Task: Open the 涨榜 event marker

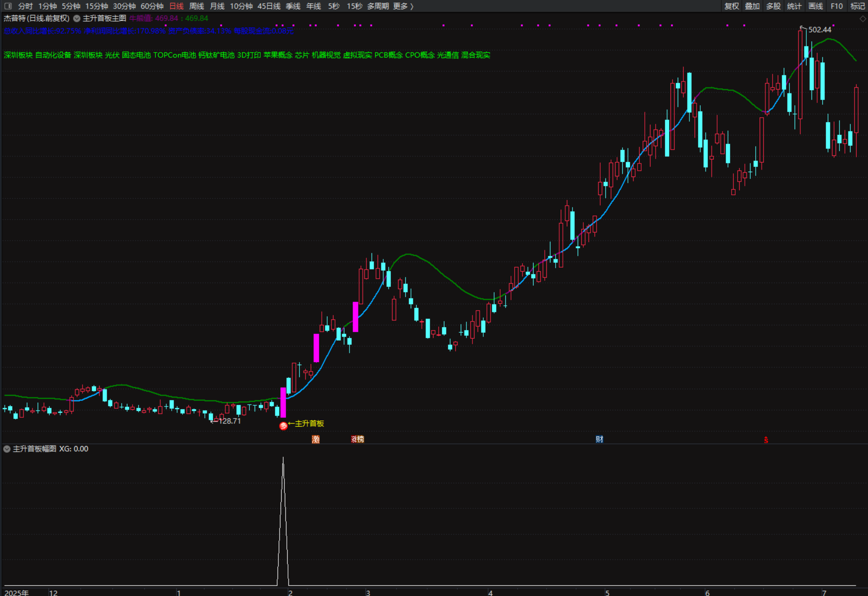Action: pyautogui.click(x=357, y=439)
